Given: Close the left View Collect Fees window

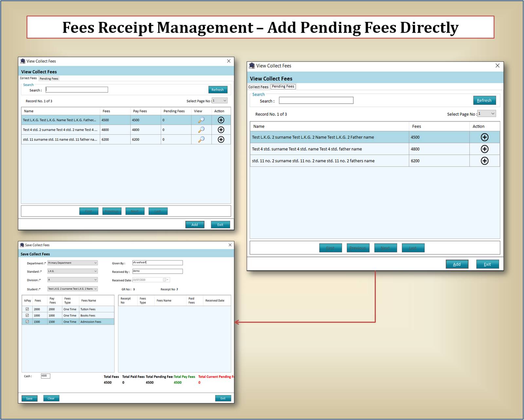Looking at the screenshot, I should 229,61.
